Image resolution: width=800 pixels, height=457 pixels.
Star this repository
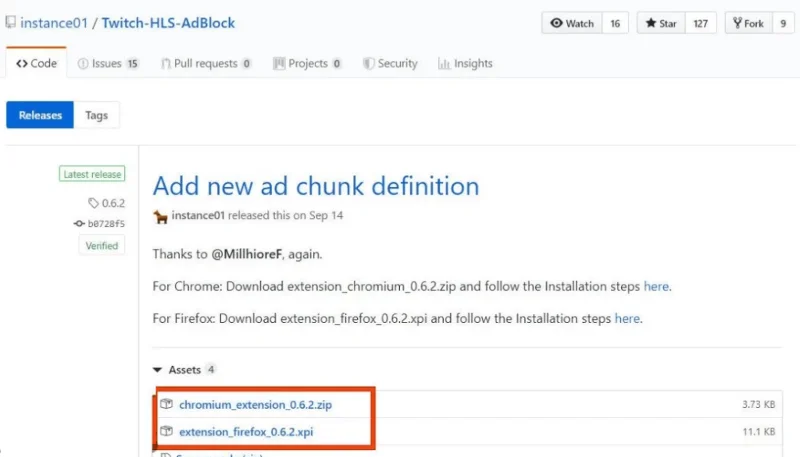(661, 23)
